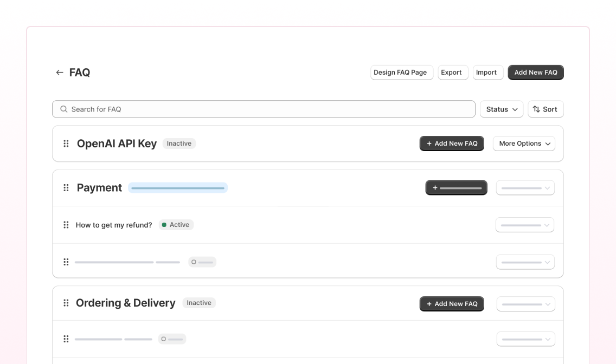
Task: Select drag handle for refund question
Action: tap(66, 225)
